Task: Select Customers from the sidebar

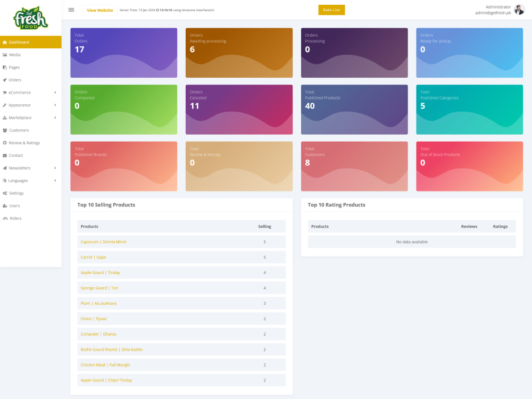Action: (30, 130)
